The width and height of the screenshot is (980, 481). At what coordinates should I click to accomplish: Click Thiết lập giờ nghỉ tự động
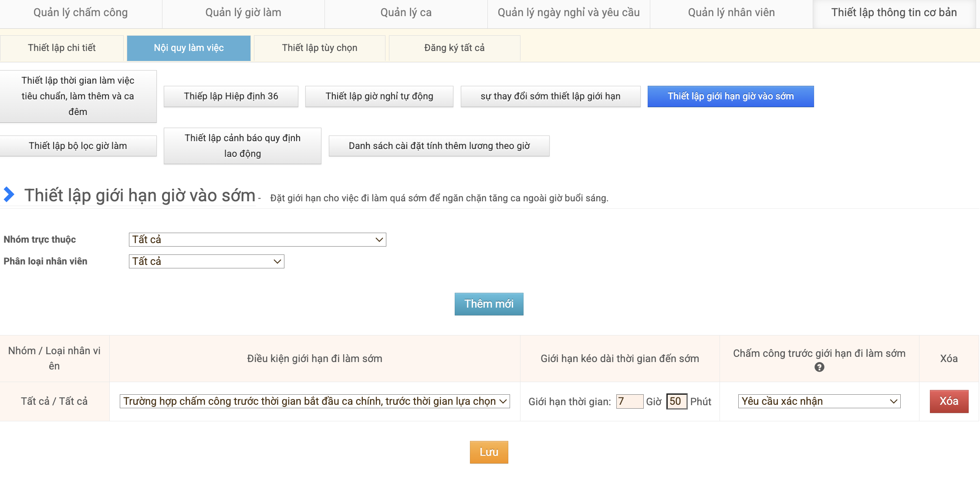pyautogui.click(x=379, y=96)
